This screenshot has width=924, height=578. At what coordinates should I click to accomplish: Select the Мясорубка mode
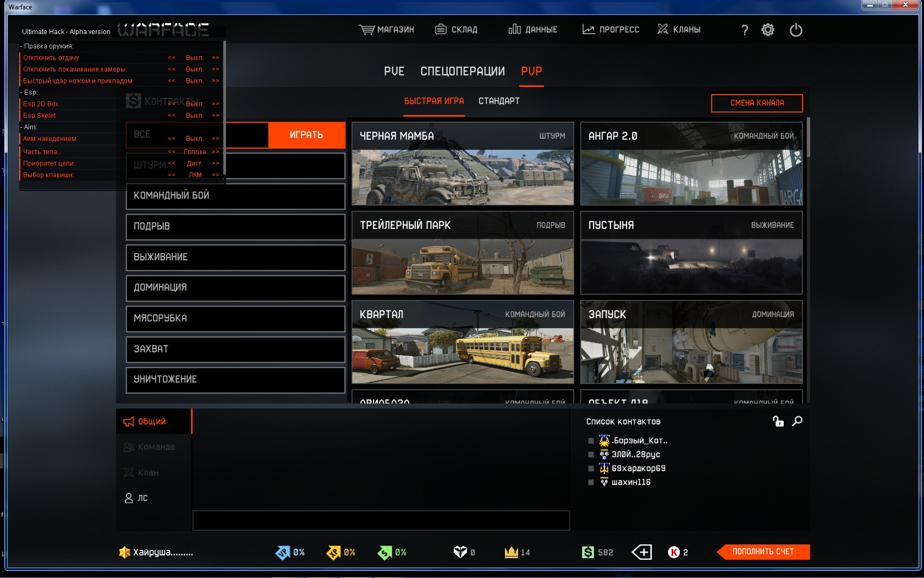click(x=235, y=319)
